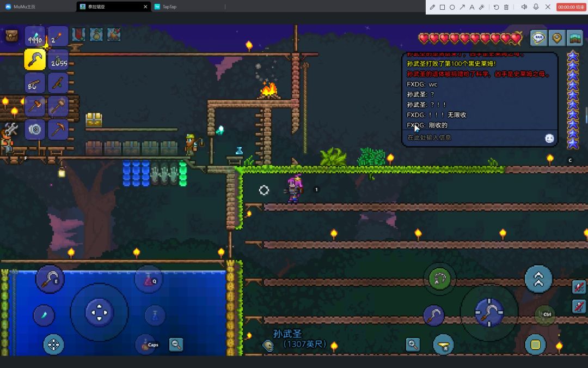
Task: Stop recording with the 结束 button
Action: [x=571, y=7]
